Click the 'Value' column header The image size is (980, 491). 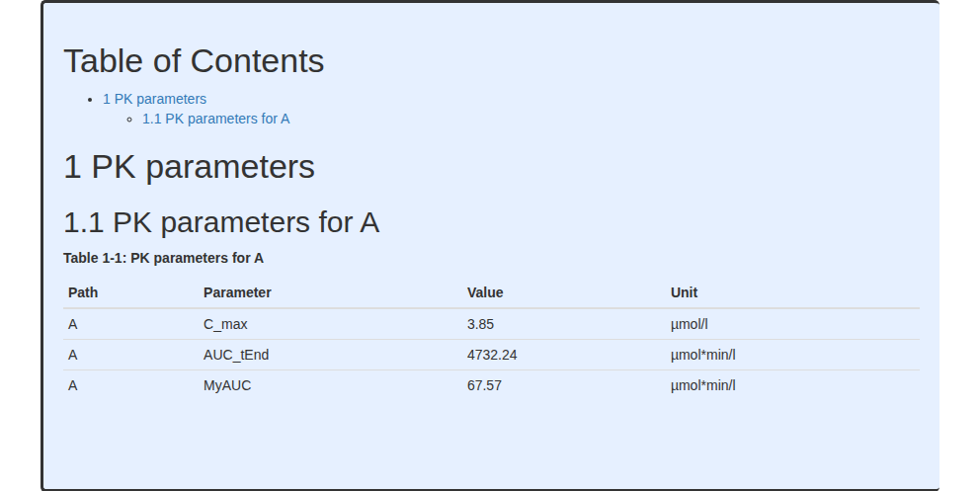click(x=485, y=292)
